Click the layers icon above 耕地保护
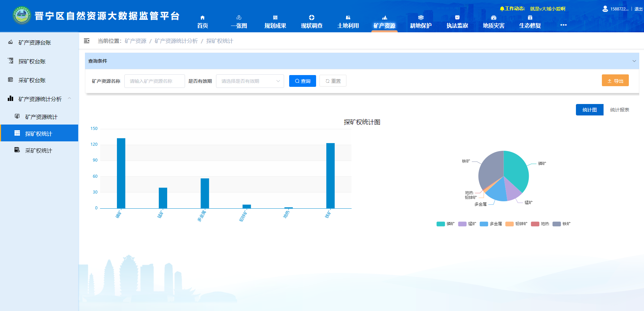Screen dimensions: 644x311 coord(421,18)
